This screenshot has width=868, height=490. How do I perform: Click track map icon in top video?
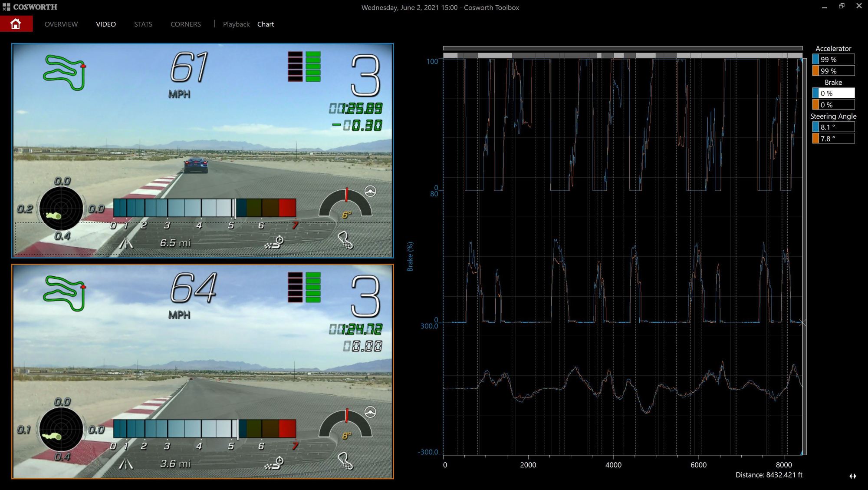(x=64, y=72)
